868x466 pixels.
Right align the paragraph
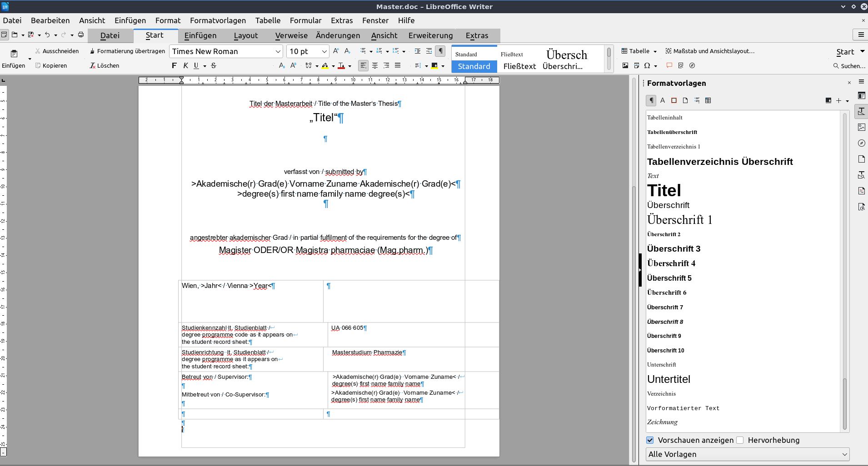(386, 66)
